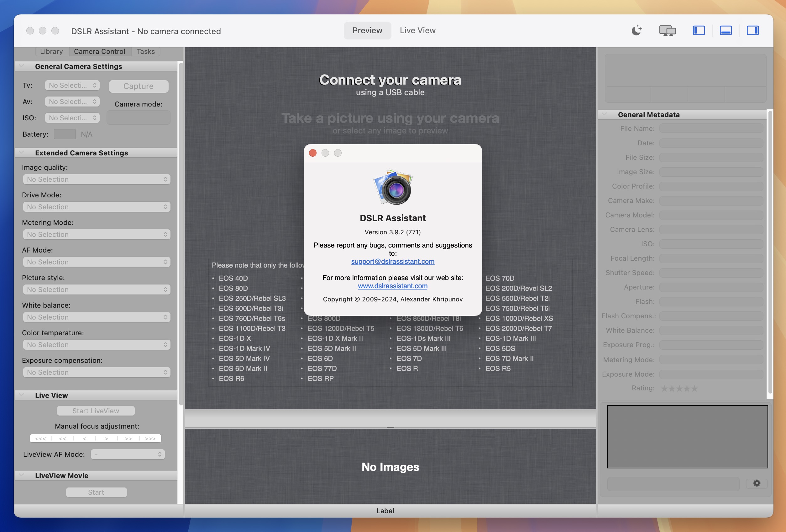786x532 pixels.
Task: Click the left sidebar panel icon
Action: pyautogui.click(x=698, y=30)
